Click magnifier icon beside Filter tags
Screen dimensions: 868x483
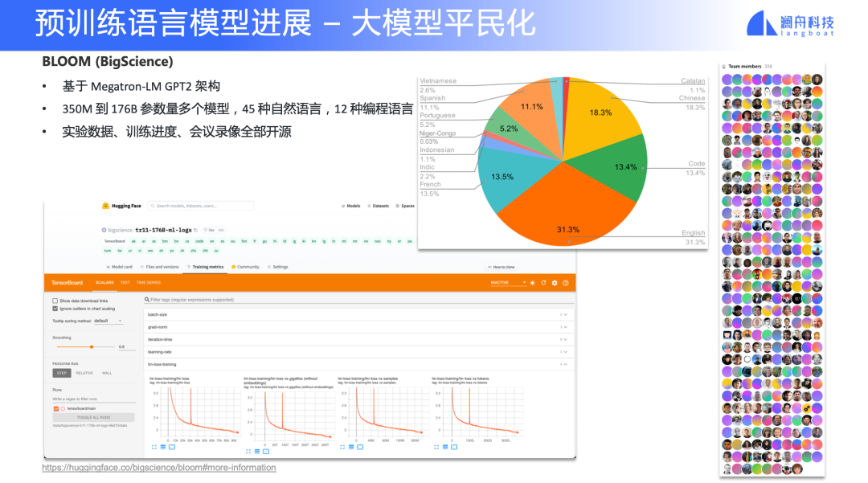pyautogui.click(x=147, y=299)
